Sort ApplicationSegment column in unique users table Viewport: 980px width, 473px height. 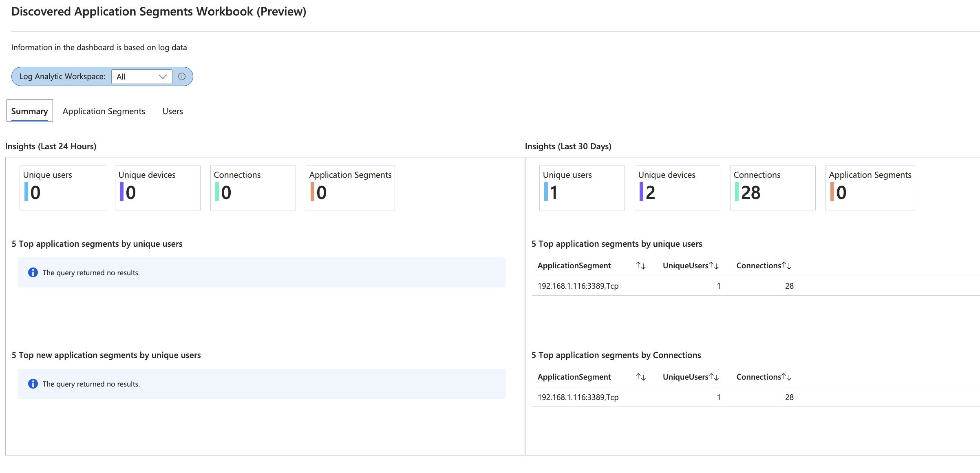(x=640, y=266)
